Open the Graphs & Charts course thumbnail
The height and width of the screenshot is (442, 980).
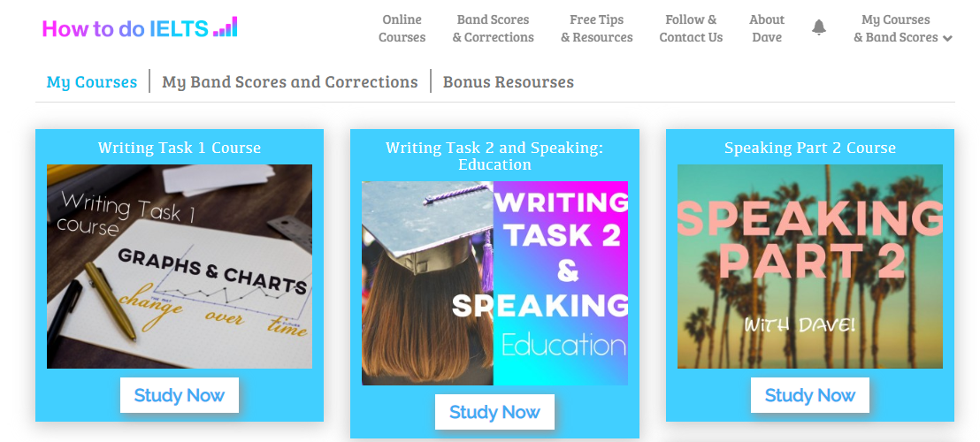(x=180, y=267)
